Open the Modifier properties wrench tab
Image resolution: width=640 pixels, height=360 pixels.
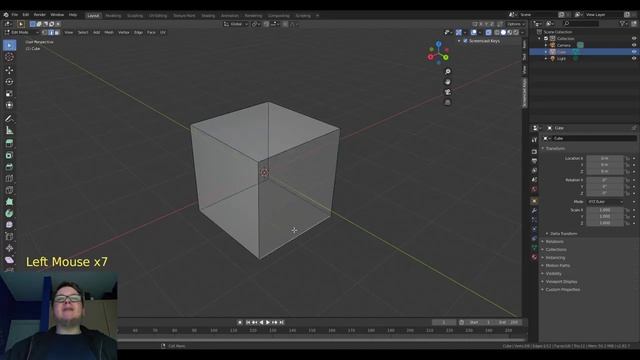coord(534,211)
